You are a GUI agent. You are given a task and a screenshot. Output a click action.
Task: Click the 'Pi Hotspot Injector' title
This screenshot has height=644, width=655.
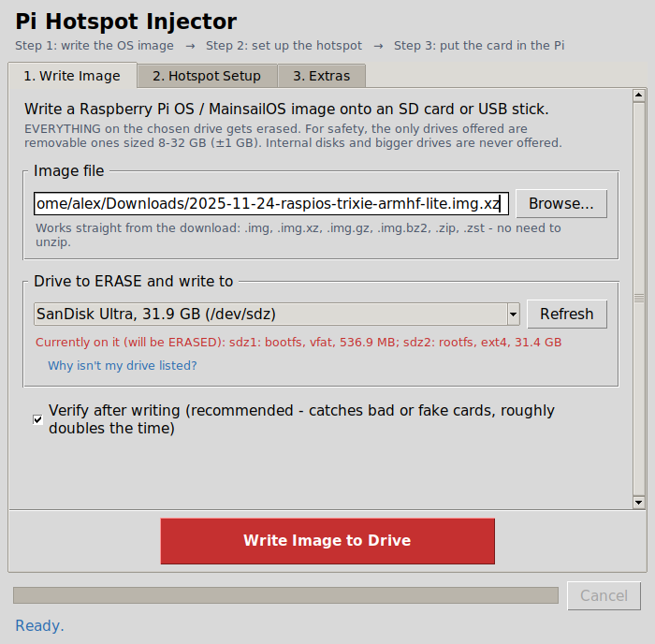(125, 22)
